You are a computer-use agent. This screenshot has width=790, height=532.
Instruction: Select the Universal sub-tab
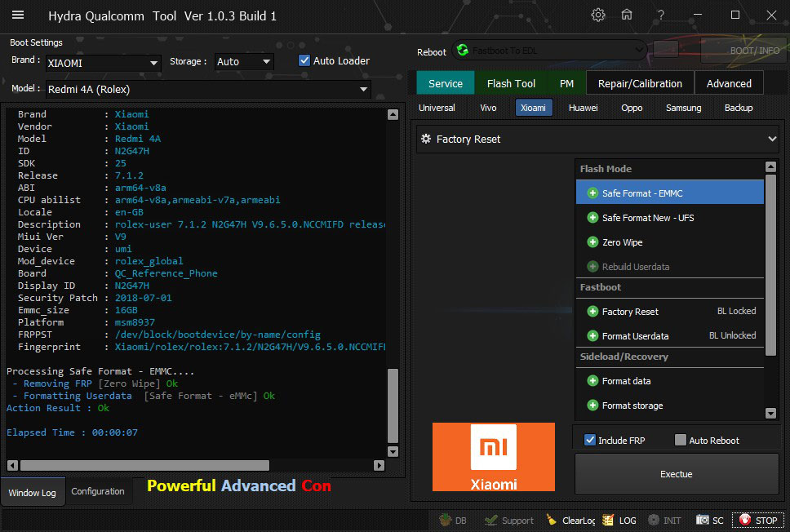coord(437,108)
